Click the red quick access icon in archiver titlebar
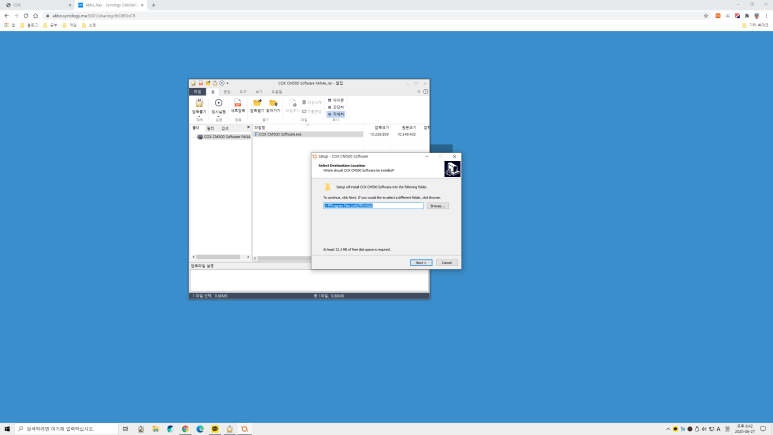773x435 pixels. point(201,83)
